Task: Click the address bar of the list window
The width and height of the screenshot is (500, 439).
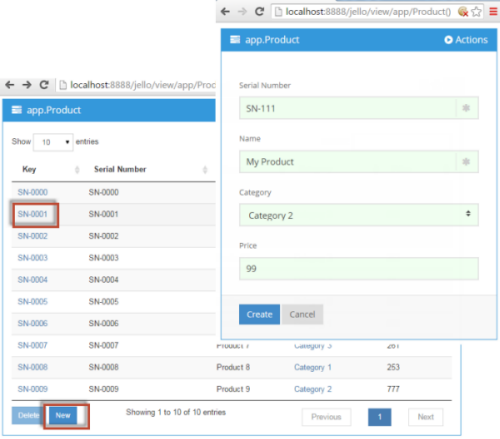Action: click(x=137, y=85)
